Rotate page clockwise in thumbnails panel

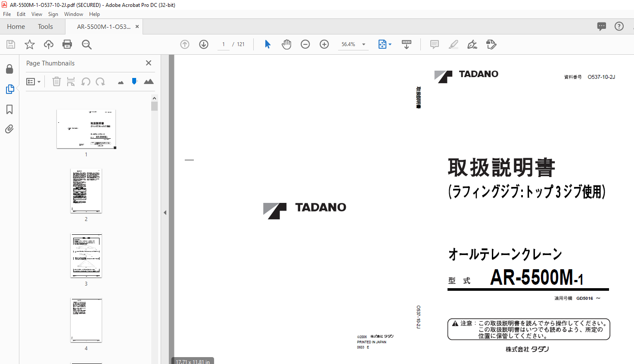tap(100, 81)
